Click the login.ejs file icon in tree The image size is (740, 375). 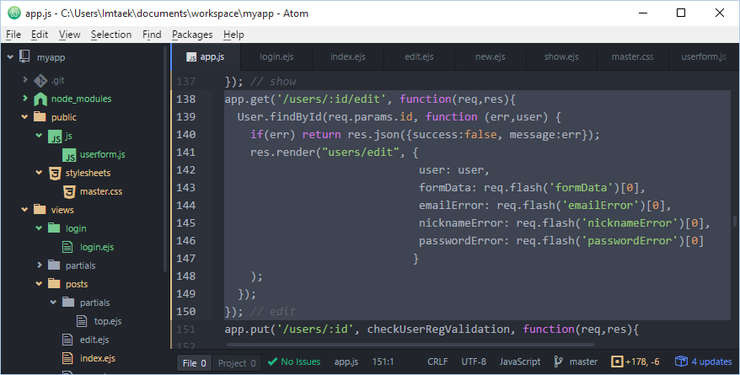67,247
